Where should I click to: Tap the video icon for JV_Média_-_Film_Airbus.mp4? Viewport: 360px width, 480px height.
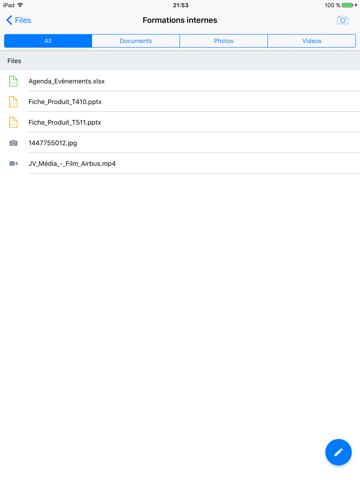tap(13, 163)
